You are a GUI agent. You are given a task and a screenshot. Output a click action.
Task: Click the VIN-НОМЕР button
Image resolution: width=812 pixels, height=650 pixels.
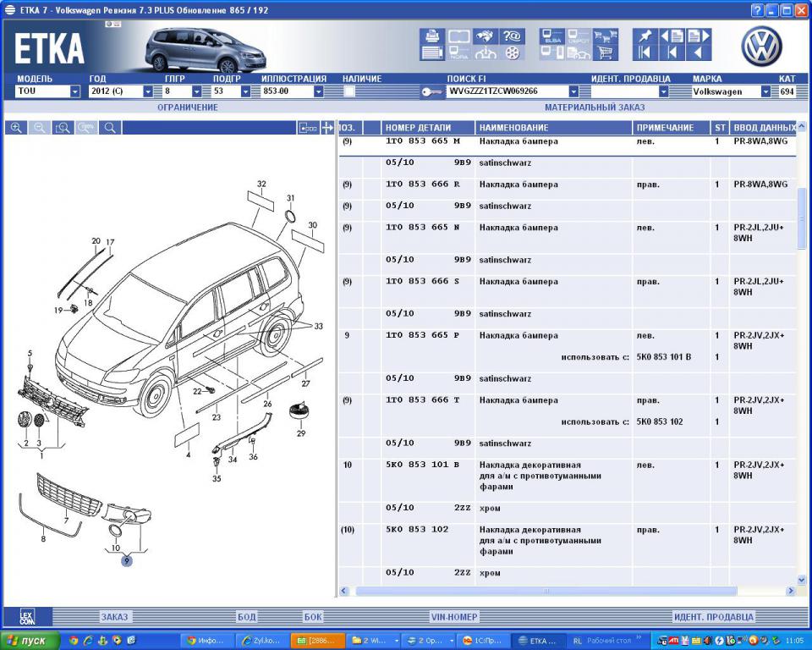coord(454,617)
